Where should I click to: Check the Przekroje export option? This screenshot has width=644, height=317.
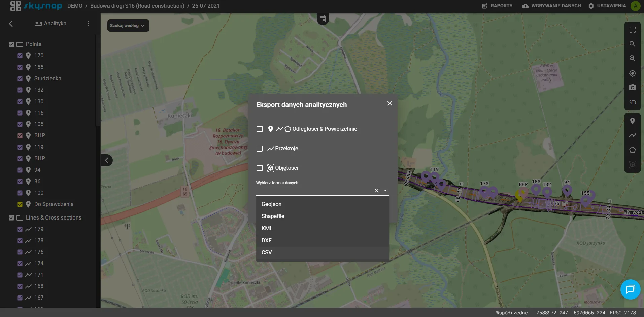[260, 149]
